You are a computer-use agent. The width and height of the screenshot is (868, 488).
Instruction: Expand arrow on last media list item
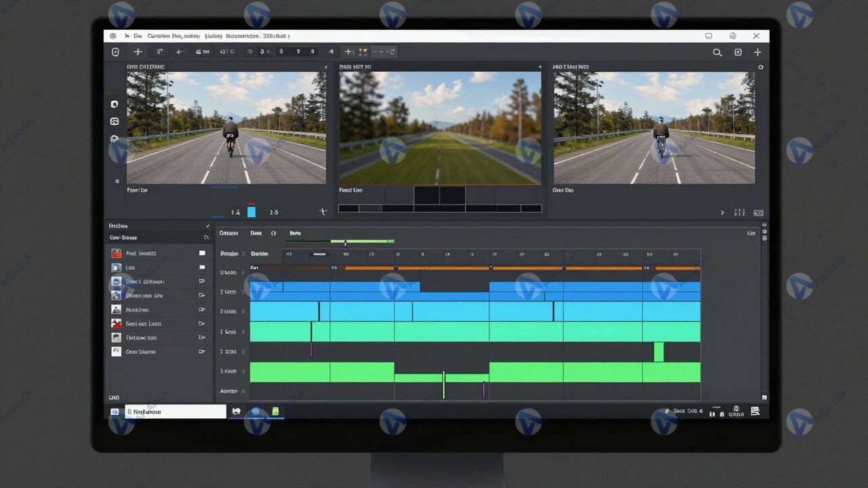coord(202,352)
